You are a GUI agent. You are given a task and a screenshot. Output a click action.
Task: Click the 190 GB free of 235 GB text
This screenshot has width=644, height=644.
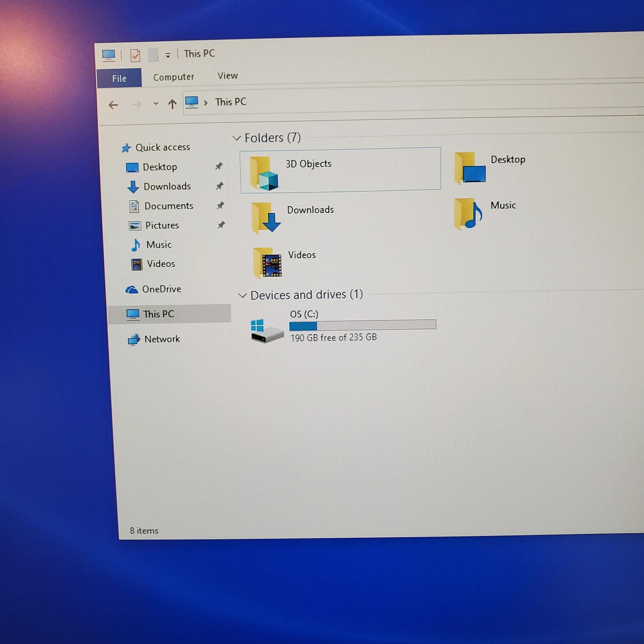pos(334,338)
